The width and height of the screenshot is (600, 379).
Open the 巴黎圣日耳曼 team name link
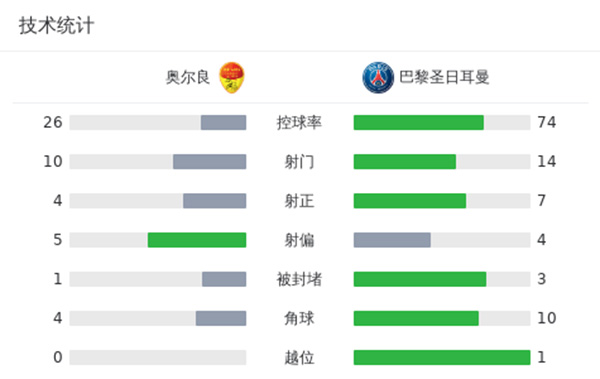[x=444, y=77]
